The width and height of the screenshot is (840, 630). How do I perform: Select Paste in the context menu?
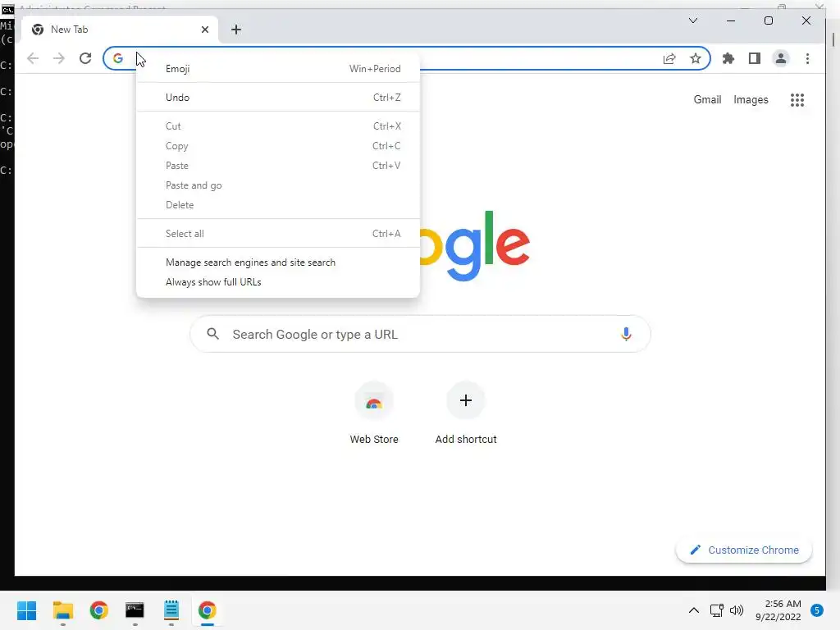[278, 166]
